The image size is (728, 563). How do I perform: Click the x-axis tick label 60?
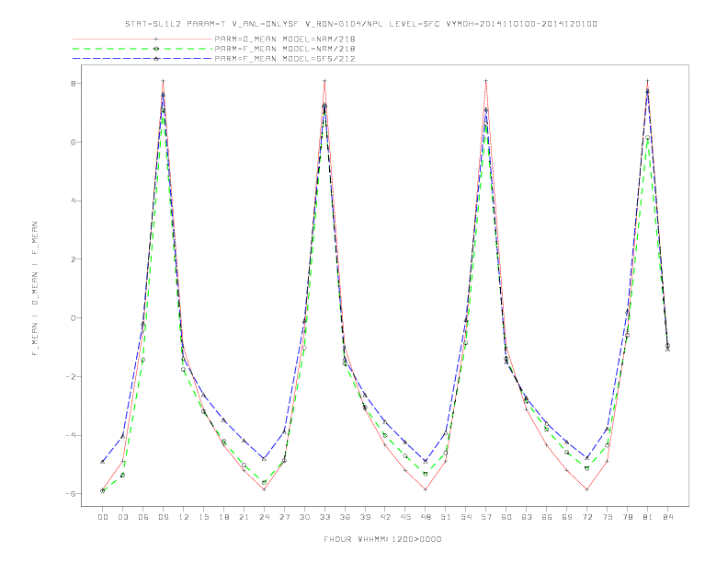pos(506,517)
